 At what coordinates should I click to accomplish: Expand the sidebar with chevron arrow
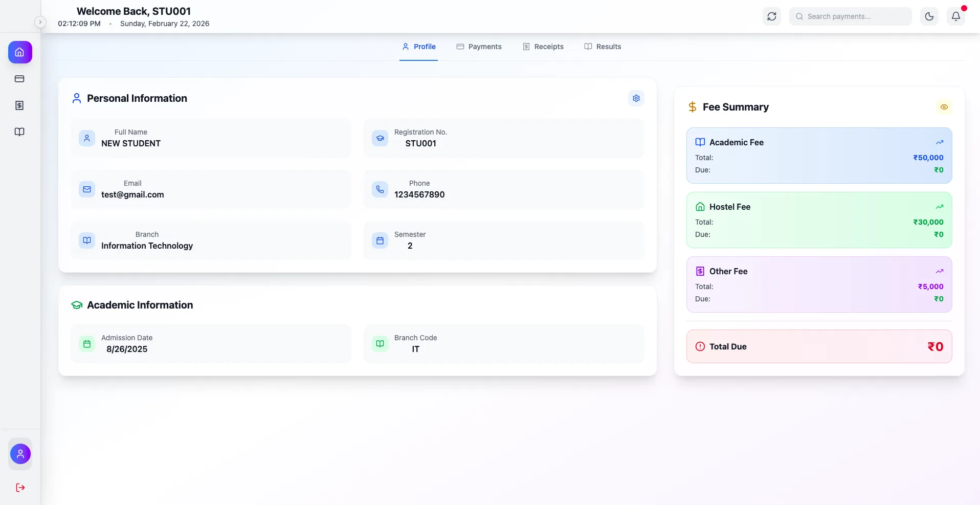click(x=40, y=22)
